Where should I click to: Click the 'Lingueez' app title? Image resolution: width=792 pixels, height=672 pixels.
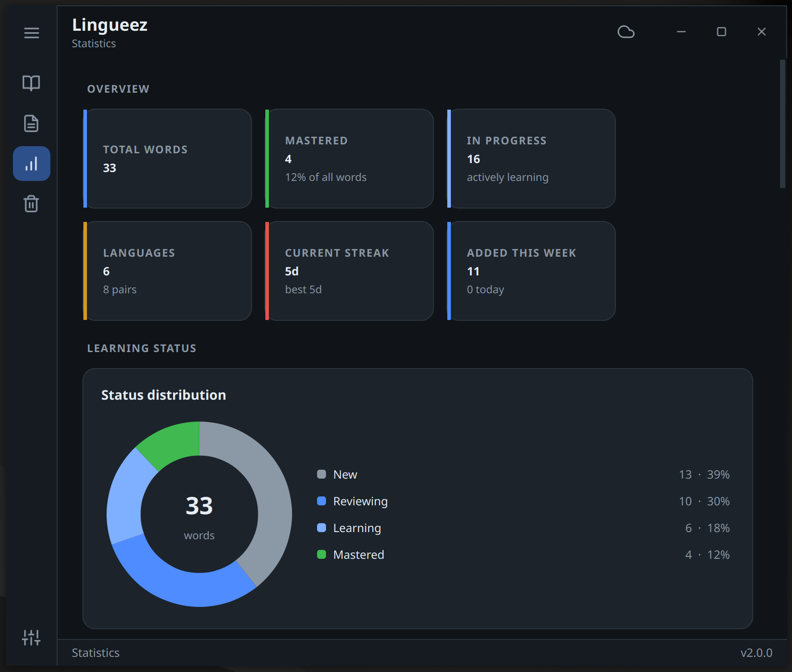pos(110,25)
